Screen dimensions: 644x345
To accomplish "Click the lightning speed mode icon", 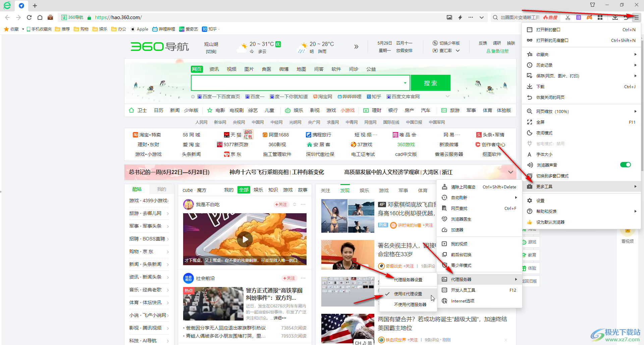I will click(460, 17).
